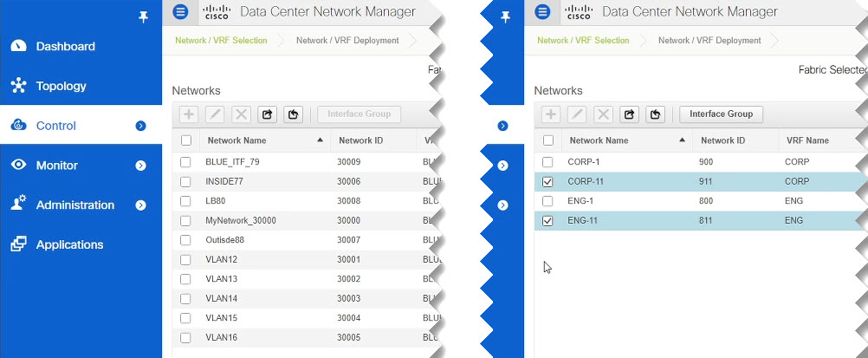Click delete X icon, left window
The image size is (868, 358).
(241, 114)
